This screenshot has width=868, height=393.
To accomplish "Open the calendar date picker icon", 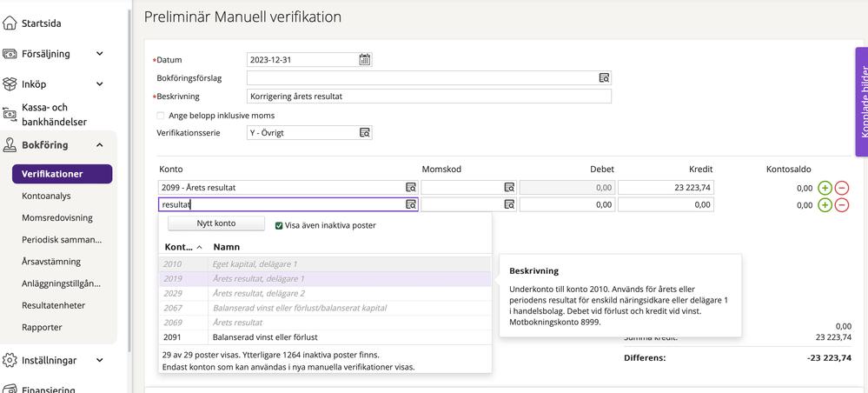I will tap(365, 60).
